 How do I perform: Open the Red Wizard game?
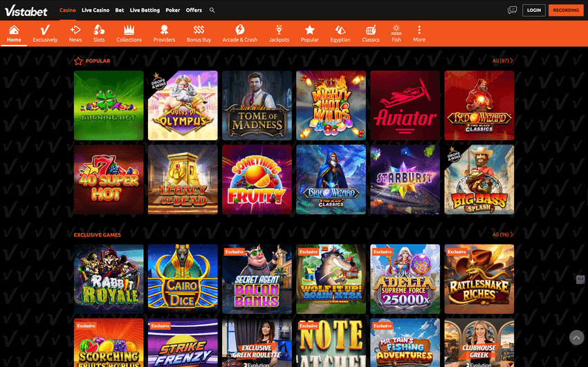tap(479, 105)
